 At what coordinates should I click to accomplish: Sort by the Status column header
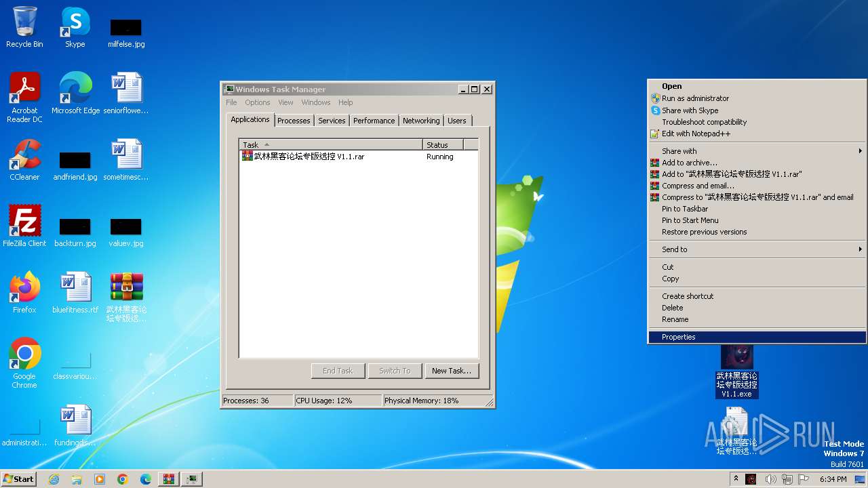click(x=443, y=144)
